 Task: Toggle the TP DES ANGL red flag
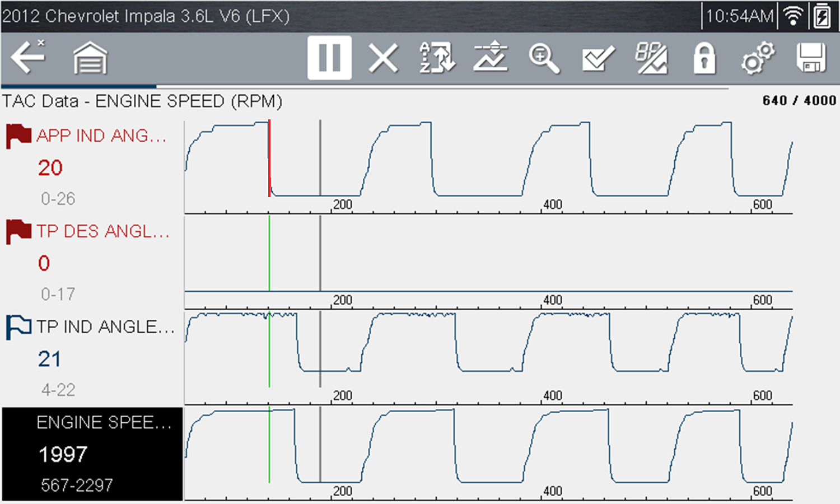(18, 231)
